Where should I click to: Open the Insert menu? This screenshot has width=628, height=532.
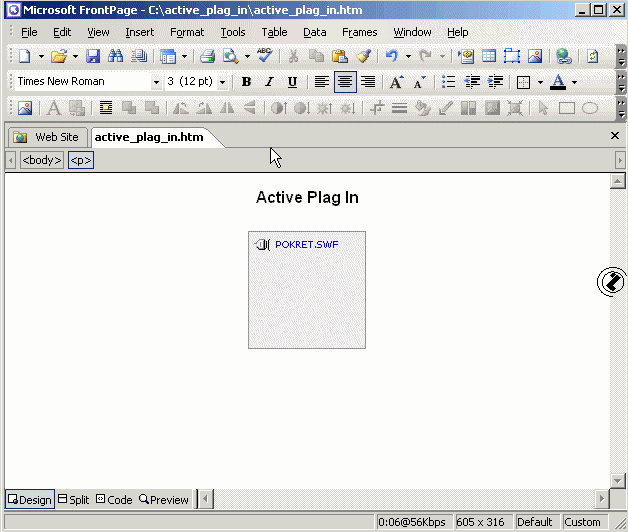139,32
